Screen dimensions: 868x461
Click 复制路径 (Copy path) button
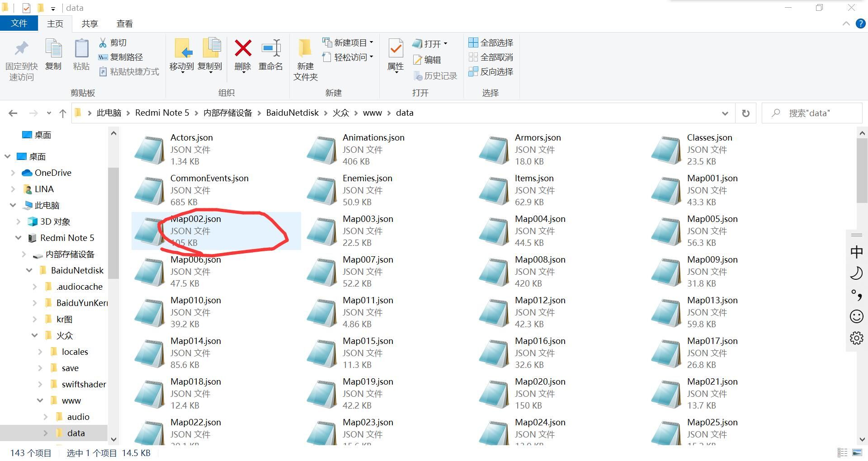[121, 57]
